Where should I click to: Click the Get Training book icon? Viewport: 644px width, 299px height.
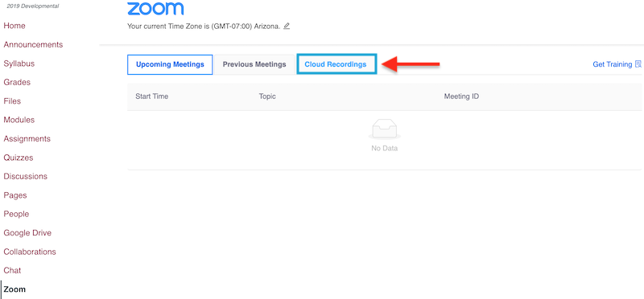click(x=638, y=64)
